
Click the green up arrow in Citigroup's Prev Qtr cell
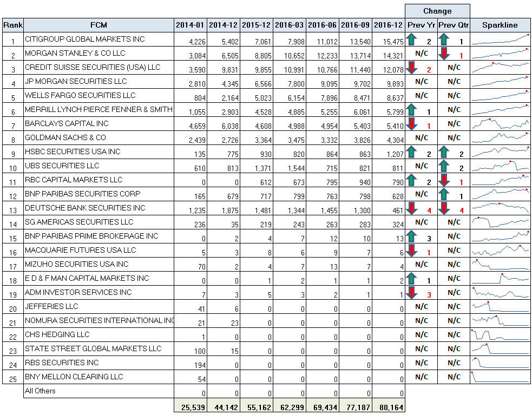(x=444, y=39)
